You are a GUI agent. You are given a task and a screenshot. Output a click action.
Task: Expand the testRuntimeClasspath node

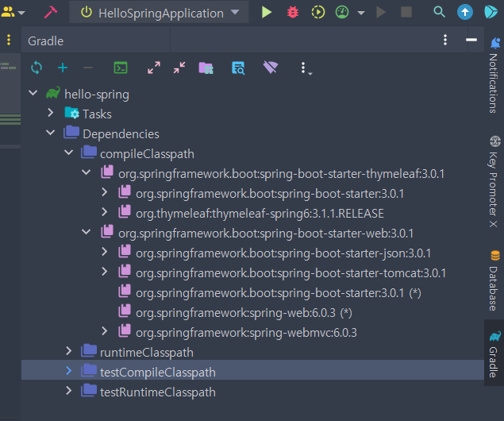pyautogui.click(x=68, y=391)
